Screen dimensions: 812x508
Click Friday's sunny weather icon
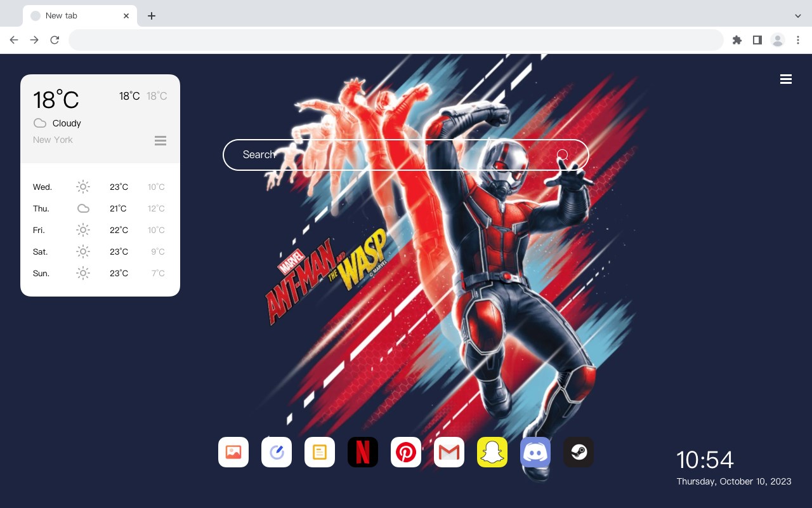pyautogui.click(x=83, y=230)
